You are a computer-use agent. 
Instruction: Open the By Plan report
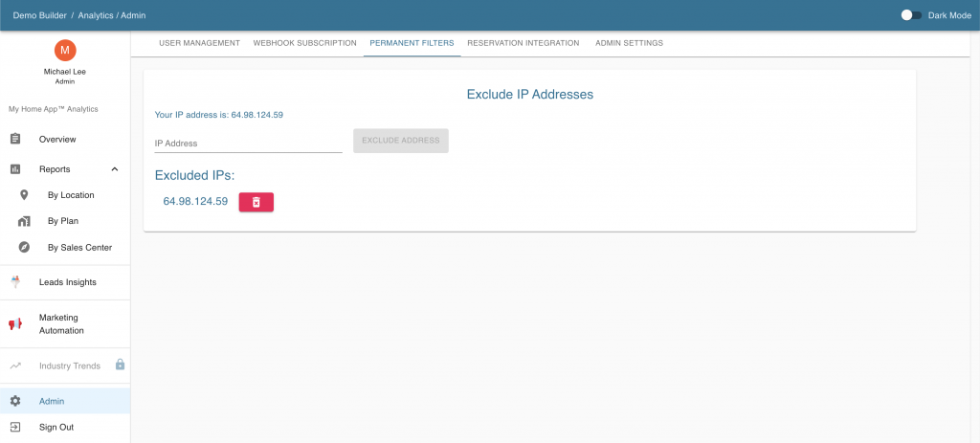click(65, 221)
